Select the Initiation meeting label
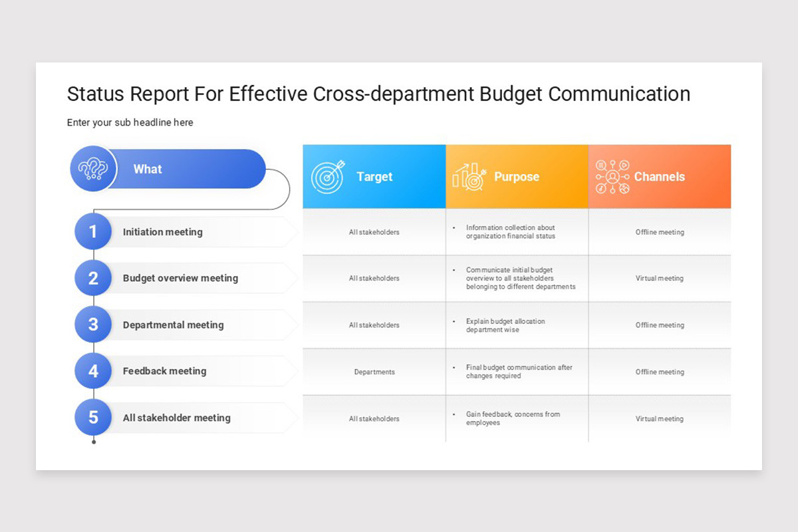The height and width of the screenshot is (532, 798). tap(162, 231)
